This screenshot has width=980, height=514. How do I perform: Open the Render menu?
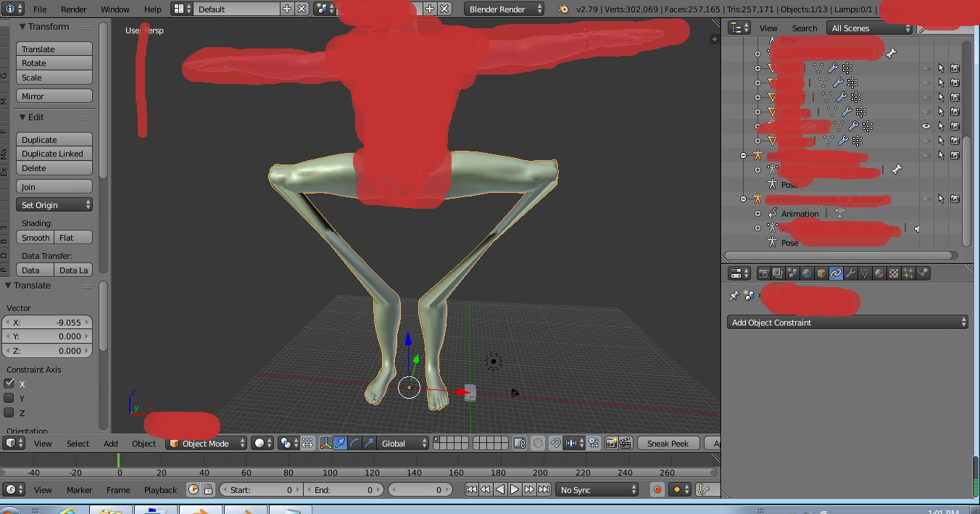(73, 9)
